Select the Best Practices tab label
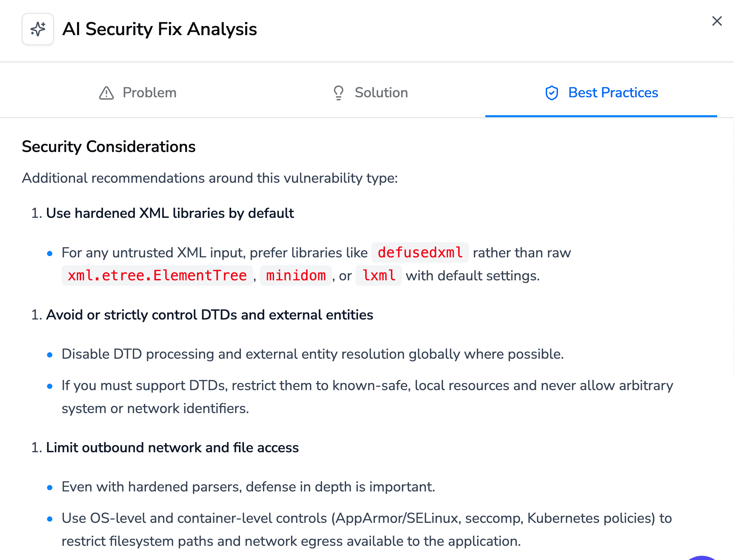 click(613, 93)
